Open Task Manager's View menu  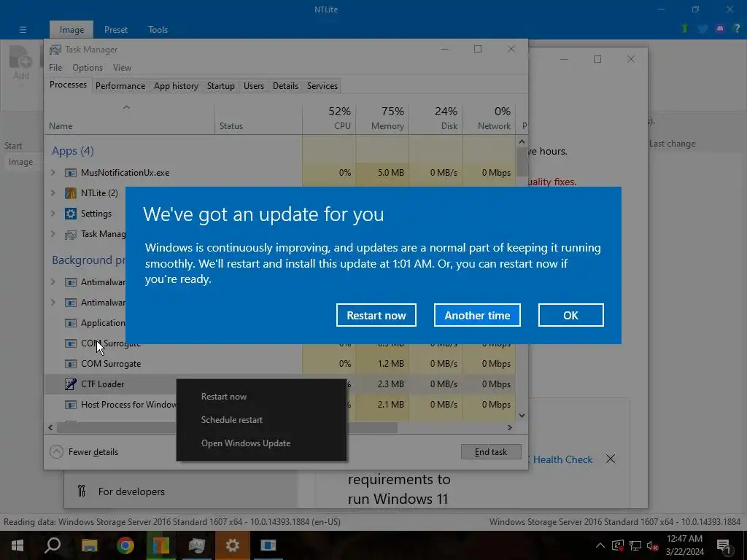coord(122,68)
